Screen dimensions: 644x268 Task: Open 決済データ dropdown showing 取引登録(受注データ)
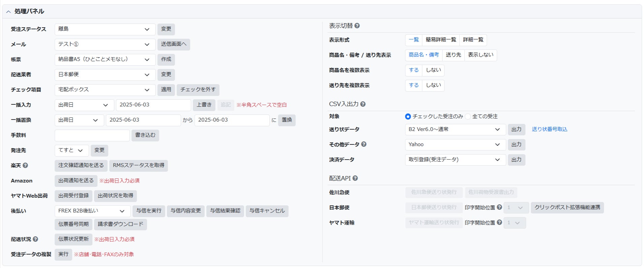tap(455, 160)
